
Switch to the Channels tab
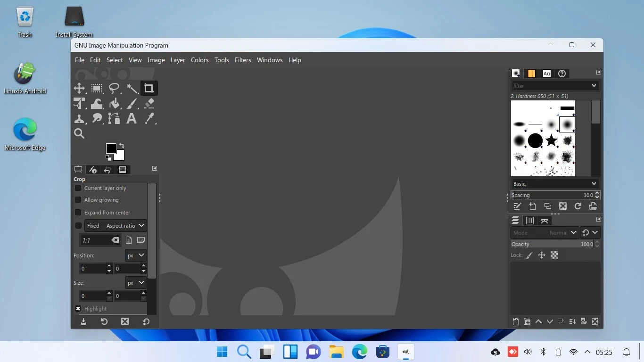530,220
